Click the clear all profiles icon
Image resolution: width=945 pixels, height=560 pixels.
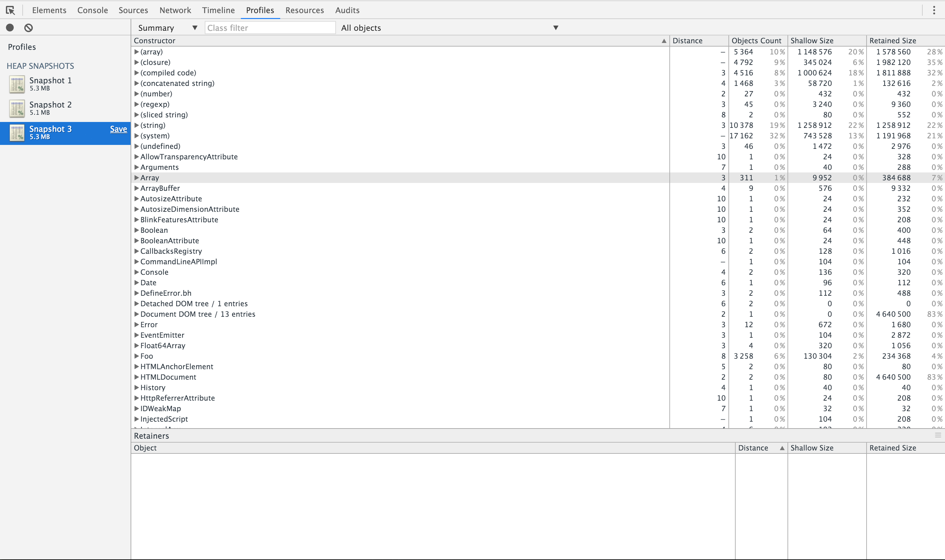(x=28, y=28)
